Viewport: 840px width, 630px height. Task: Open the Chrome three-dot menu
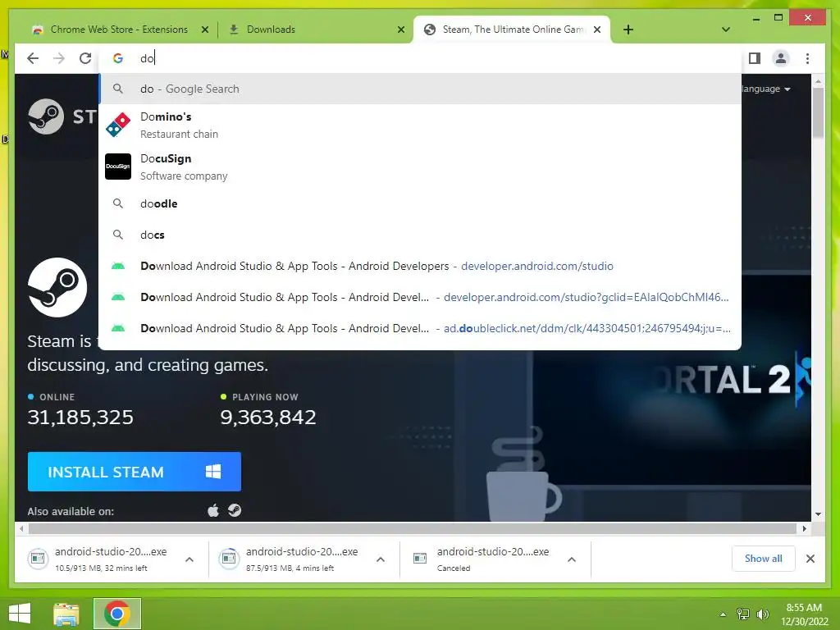click(807, 58)
